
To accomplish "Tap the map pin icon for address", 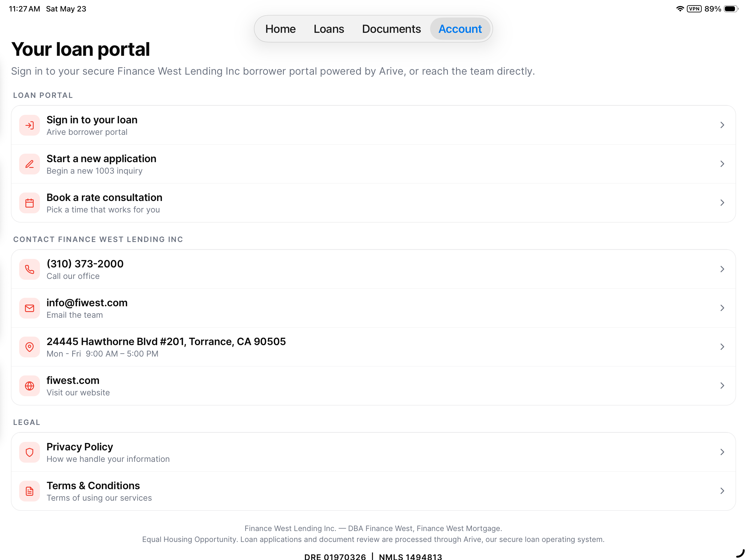I will tap(29, 347).
